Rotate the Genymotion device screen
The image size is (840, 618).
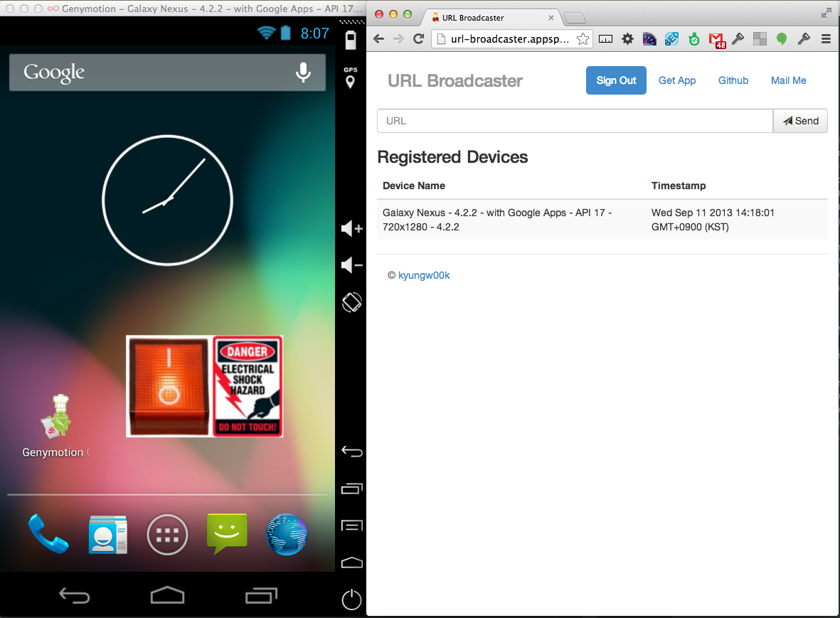click(x=351, y=302)
